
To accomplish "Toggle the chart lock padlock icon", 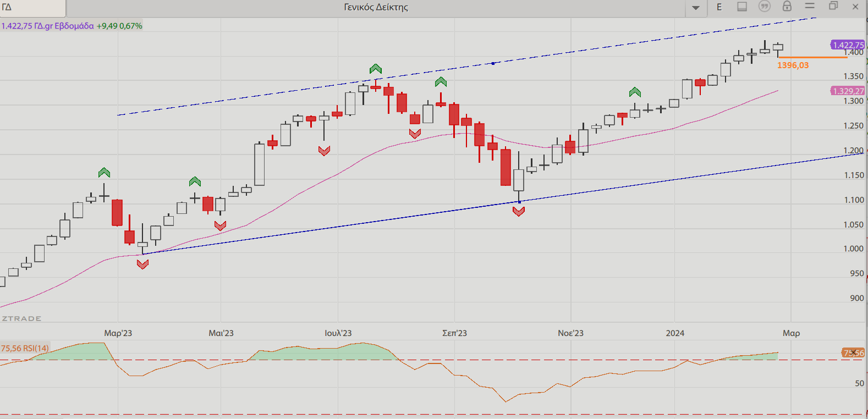I will pyautogui.click(x=787, y=6).
